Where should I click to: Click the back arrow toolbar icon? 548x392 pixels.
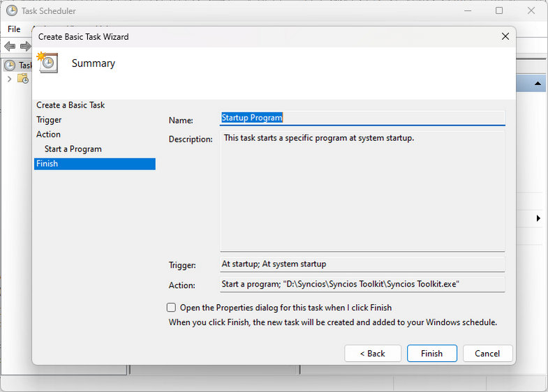coord(10,46)
